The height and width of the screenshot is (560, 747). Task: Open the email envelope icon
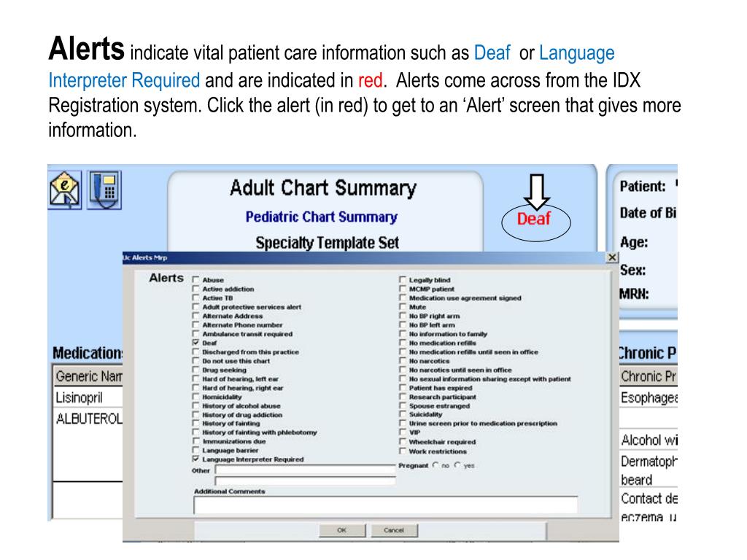[x=65, y=190]
